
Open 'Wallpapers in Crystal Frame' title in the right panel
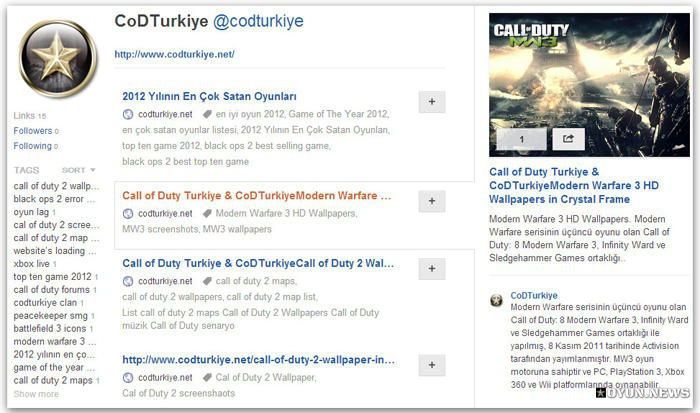coord(574,185)
